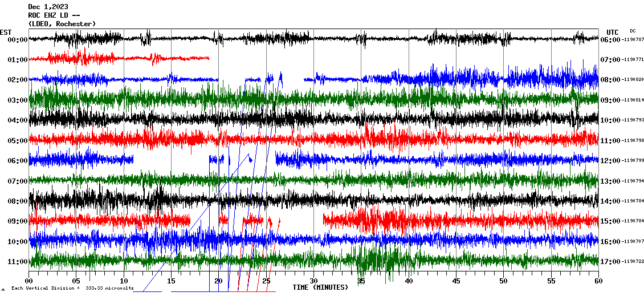Click the 10 minute tick label
Image resolution: width=644 pixels, height=296 pixels.
point(124,281)
